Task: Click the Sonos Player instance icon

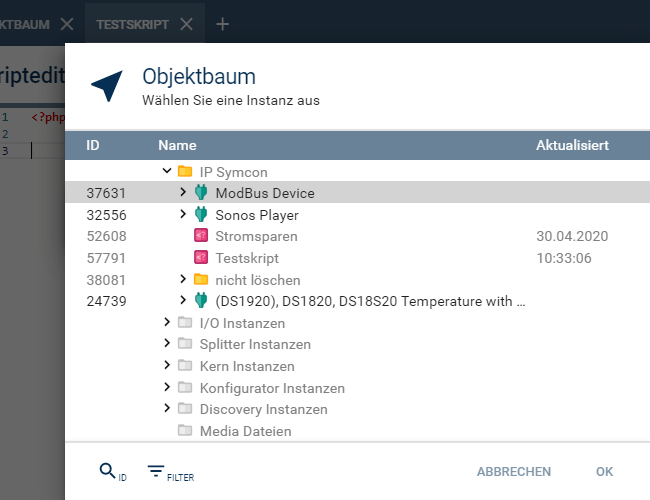Action: (200, 215)
